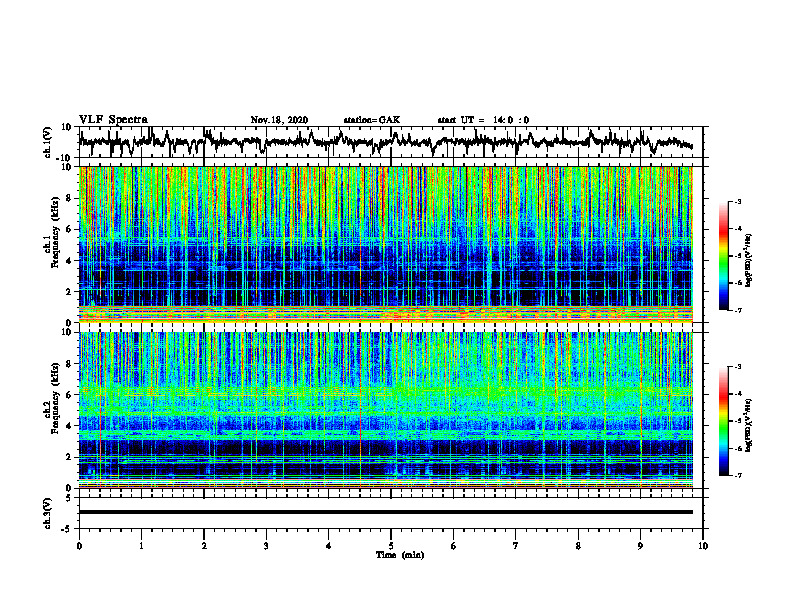792x612 pixels.
Task: Click the ch.1 spectrogram panel
Action: click(386, 244)
